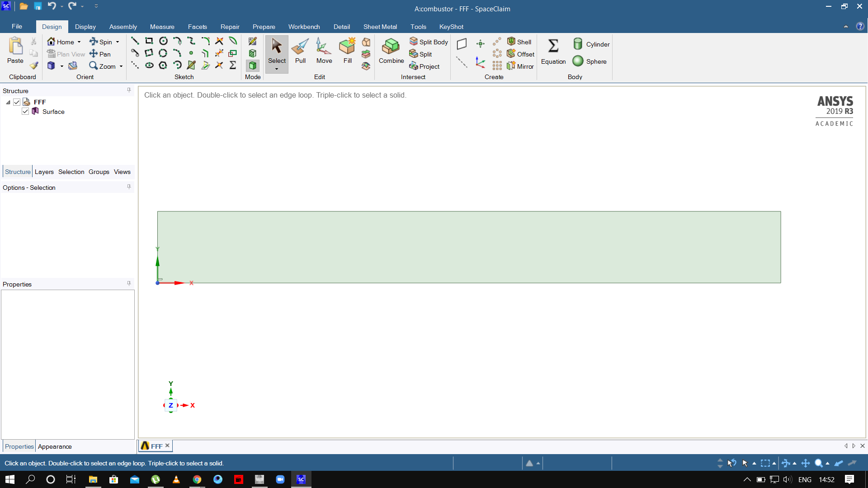This screenshot has width=868, height=488.
Task: Click the green surface in viewport
Action: click(x=469, y=247)
